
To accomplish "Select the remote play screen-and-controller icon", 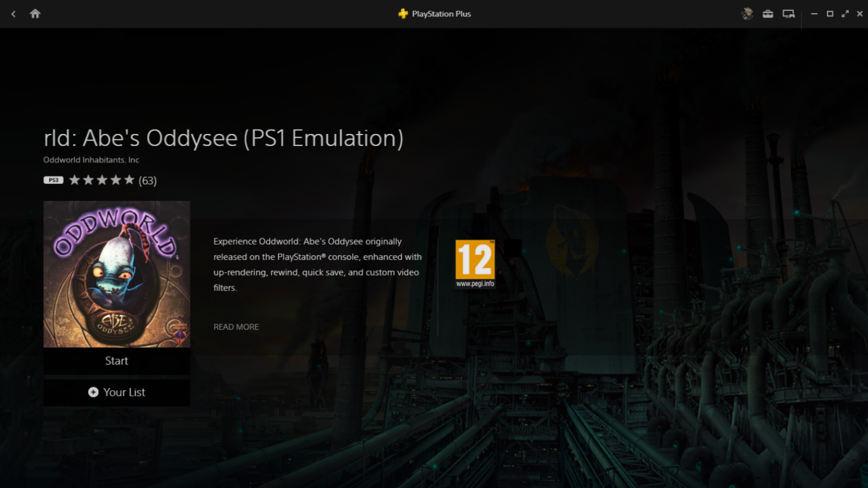I will 789,14.
